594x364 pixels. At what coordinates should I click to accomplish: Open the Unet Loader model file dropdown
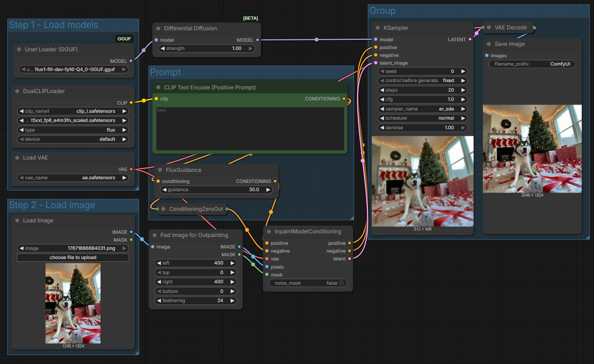click(x=73, y=70)
